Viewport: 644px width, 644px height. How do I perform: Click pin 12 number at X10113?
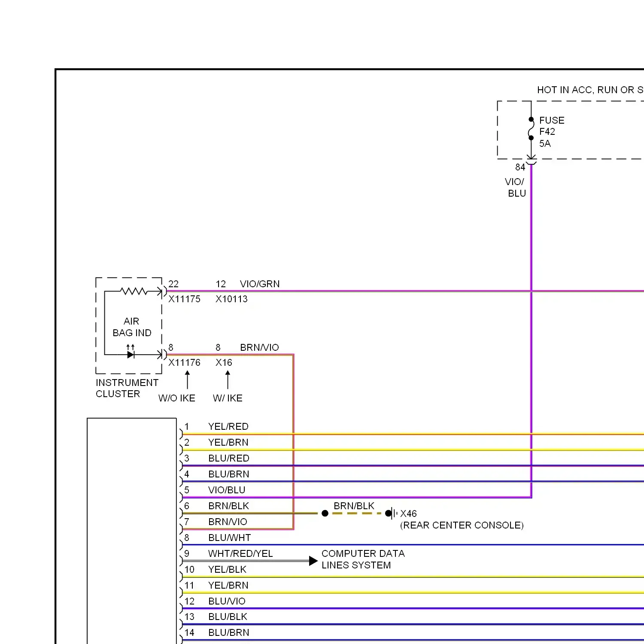pos(221,284)
